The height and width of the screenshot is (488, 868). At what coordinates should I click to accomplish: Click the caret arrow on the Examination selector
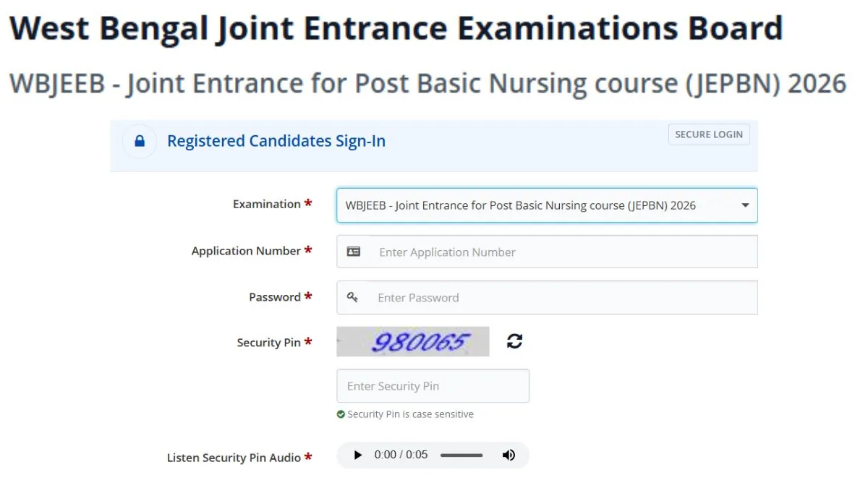pyautogui.click(x=744, y=205)
